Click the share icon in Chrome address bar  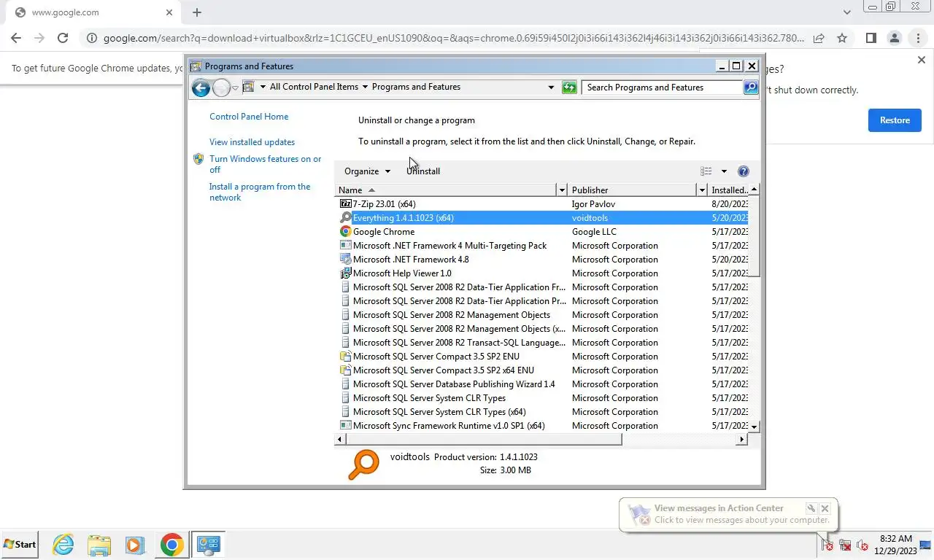click(x=819, y=38)
